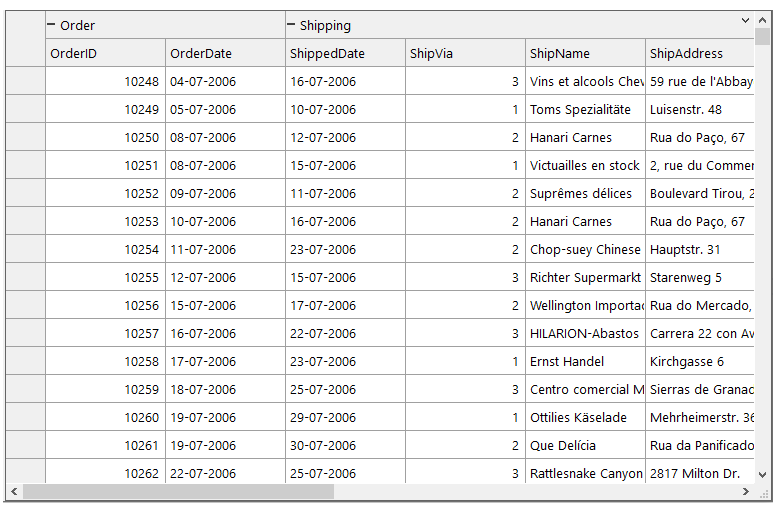Open the chevron dropdown above the scrollbar
The height and width of the screenshot is (510, 784).
pyautogui.click(x=745, y=20)
